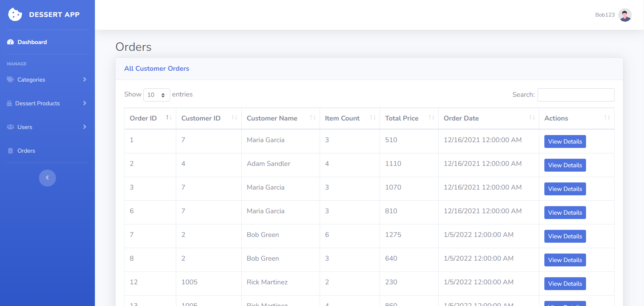Open Dashboard from the sidebar menu
Screen dimensions: 644x306
coord(32,42)
